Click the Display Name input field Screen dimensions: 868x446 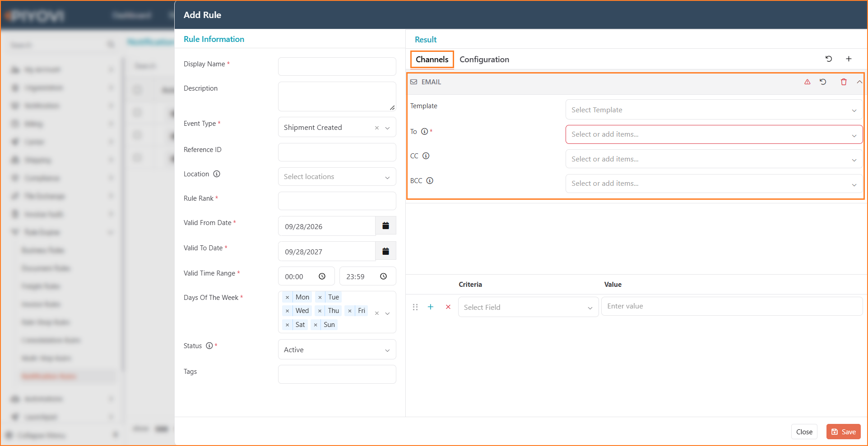click(337, 66)
